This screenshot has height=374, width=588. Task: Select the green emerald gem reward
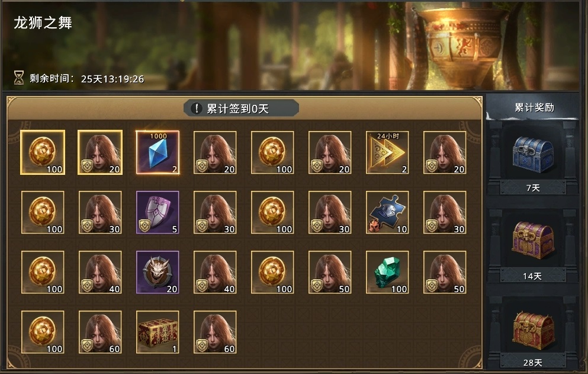coord(387,272)
